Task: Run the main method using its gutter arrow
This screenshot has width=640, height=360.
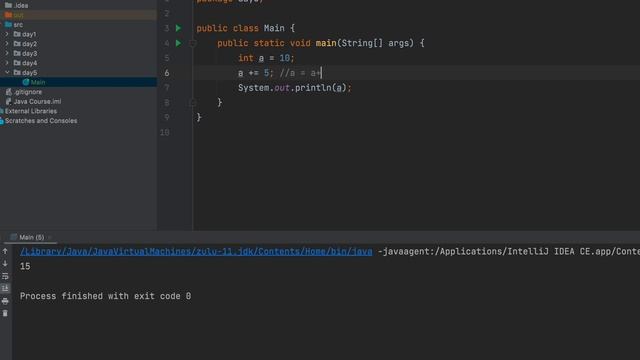Action: 178,43
